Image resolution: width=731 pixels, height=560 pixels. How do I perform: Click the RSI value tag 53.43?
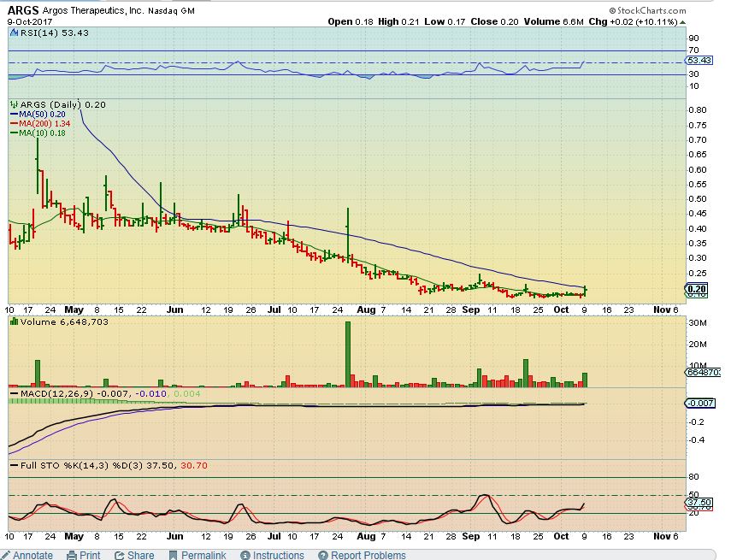point(700,61)
